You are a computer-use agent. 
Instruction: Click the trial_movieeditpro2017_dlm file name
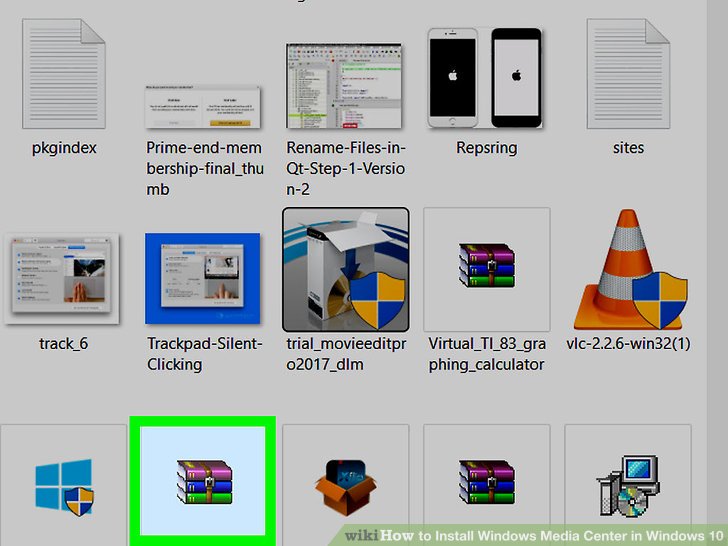point(346,354)
